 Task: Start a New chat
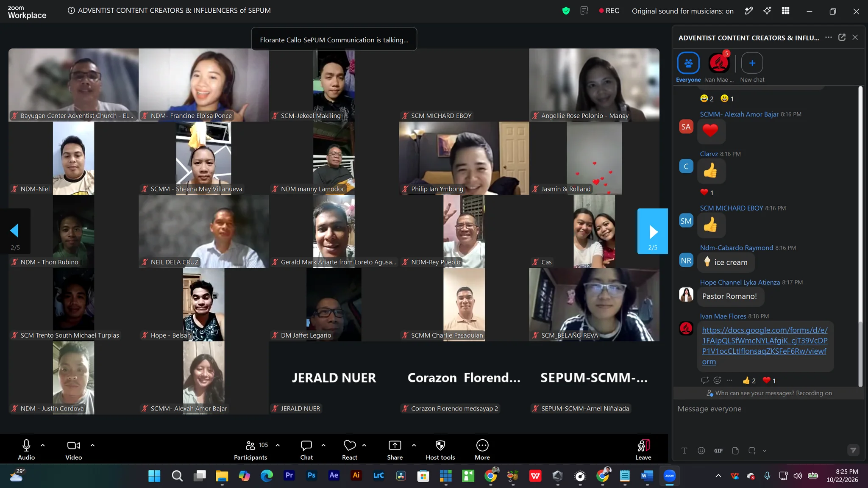(752, 67)
